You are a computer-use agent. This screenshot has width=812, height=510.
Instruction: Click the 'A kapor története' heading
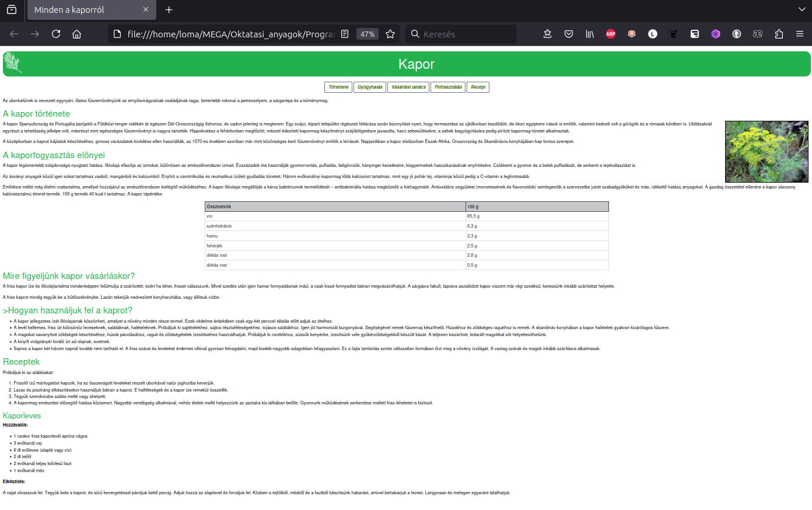pos(36,114)
